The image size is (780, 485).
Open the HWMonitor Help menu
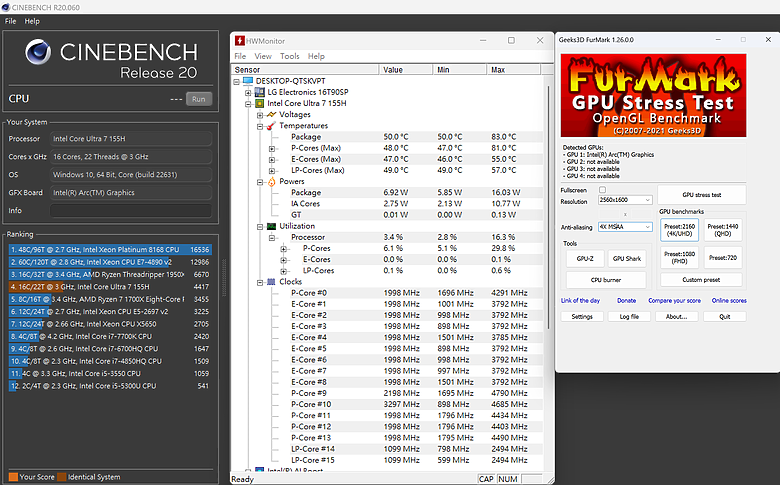click(316, 56)
